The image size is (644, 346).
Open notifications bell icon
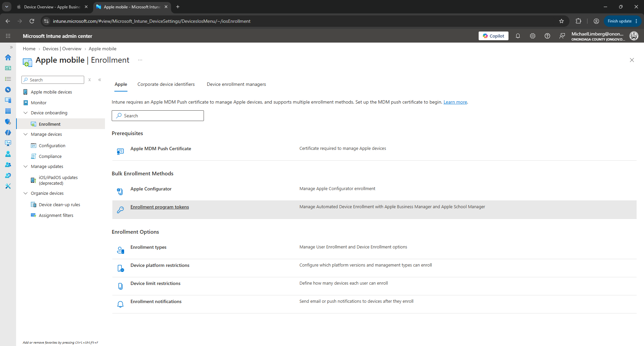518,36
